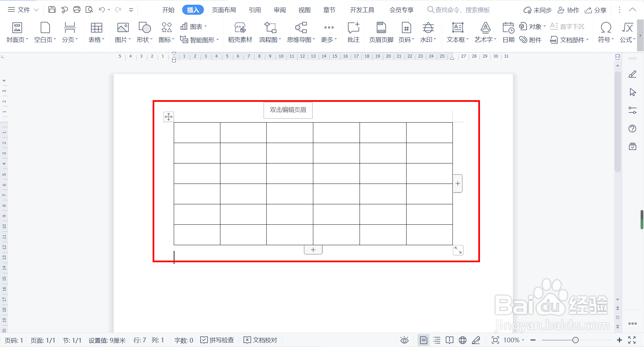Screen dimensions: 644x347
Task: Add a comment with 批注
Action: pyautogui.click(x=354, y=32)
